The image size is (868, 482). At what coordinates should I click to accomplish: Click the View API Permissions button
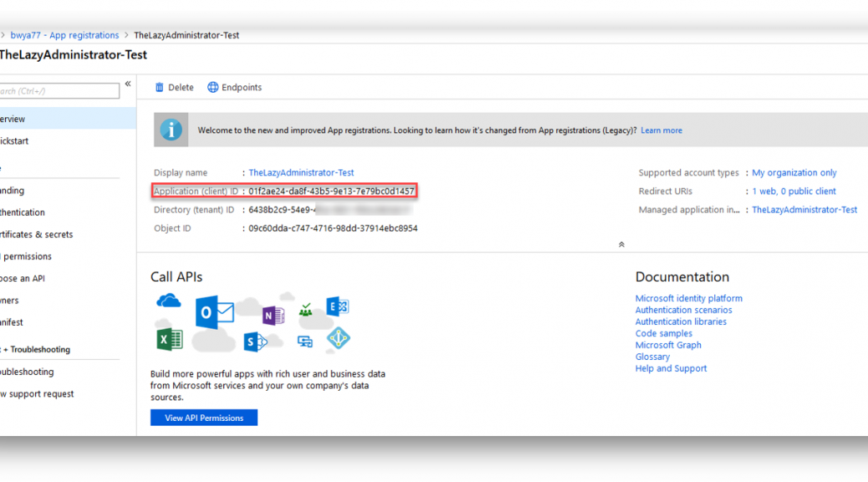204,418
